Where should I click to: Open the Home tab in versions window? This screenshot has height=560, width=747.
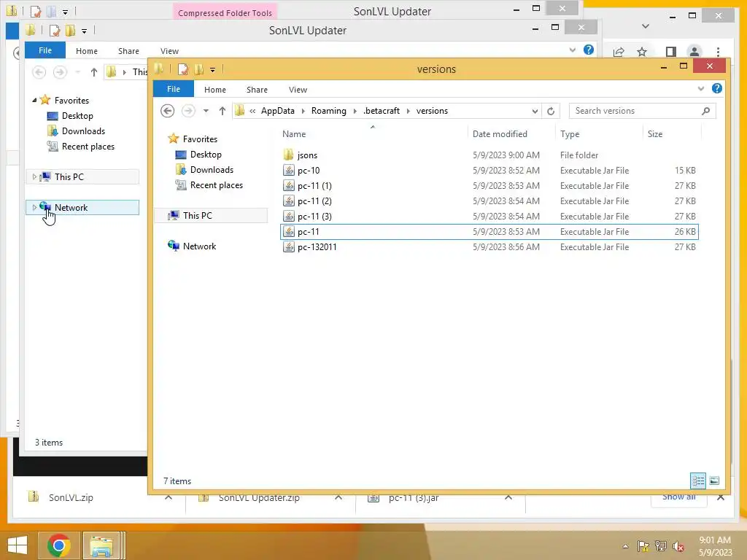[x=215, y=90]
